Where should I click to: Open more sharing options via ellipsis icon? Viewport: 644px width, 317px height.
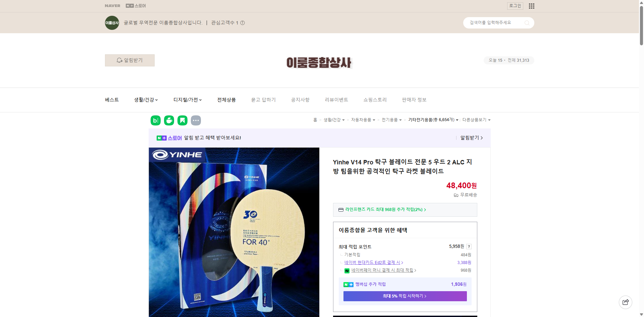coord(196,120)
